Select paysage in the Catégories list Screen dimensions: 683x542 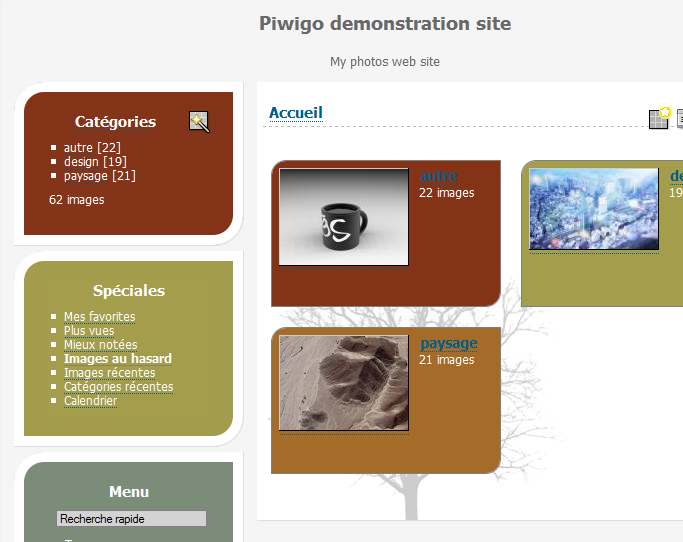[86, 176]
